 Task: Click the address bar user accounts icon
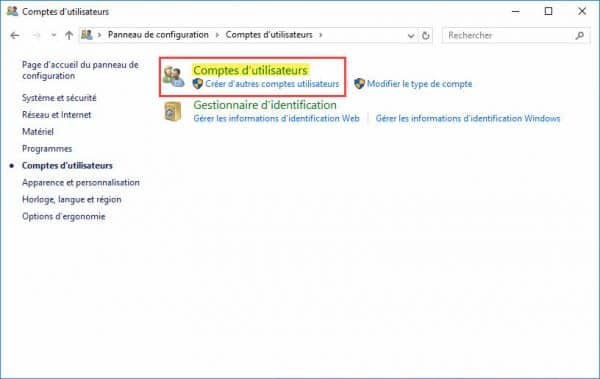86,35
